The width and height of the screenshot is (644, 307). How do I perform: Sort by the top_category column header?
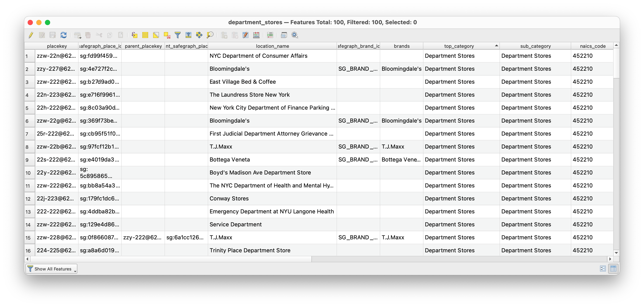coord(459,46)
